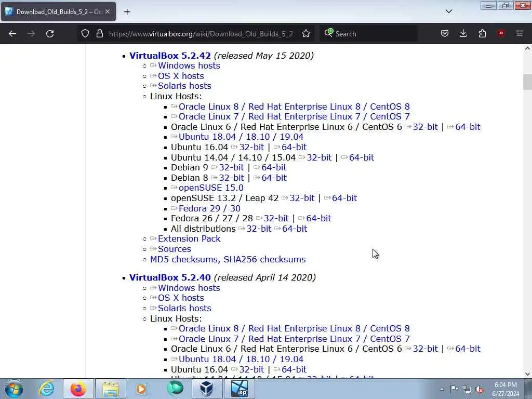Image resolution: width=532 pixels, height=399 pixels.
Task: Open the Sources link
Action: (x=175, y=249)
